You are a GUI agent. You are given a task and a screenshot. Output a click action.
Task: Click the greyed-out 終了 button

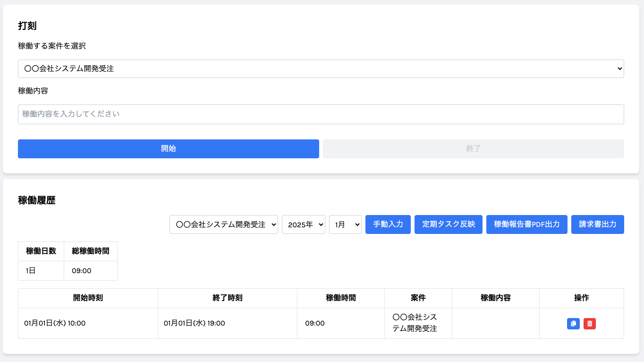[474, 149]
